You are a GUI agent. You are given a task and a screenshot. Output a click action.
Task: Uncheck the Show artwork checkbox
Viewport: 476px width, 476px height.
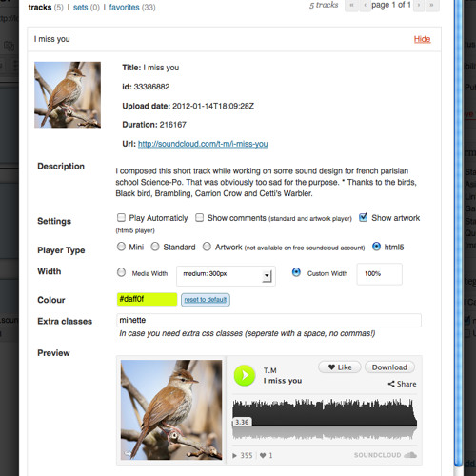click(364, 217)
